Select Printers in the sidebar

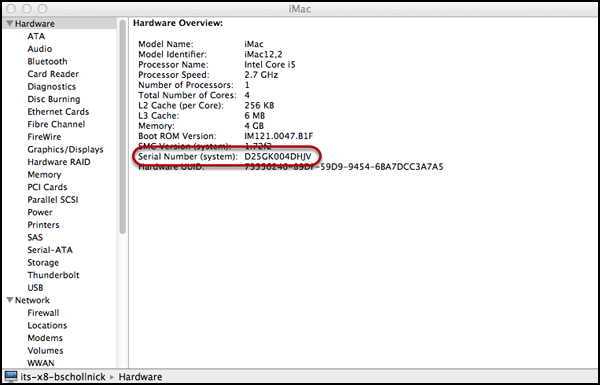(43, 225)
